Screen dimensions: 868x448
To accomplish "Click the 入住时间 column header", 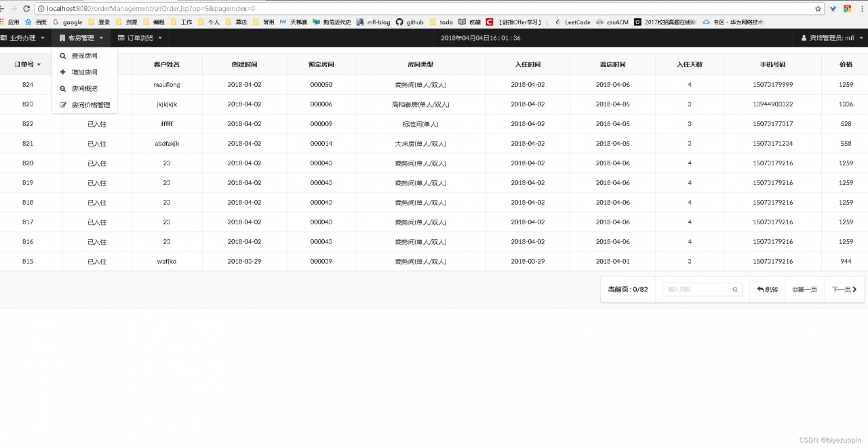I will pos(528,64).
